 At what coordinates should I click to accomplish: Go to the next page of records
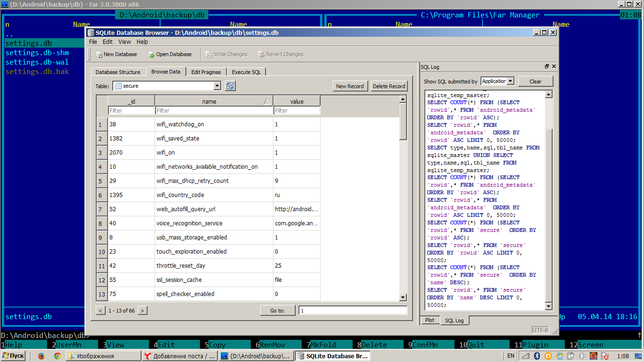[142, 311]
